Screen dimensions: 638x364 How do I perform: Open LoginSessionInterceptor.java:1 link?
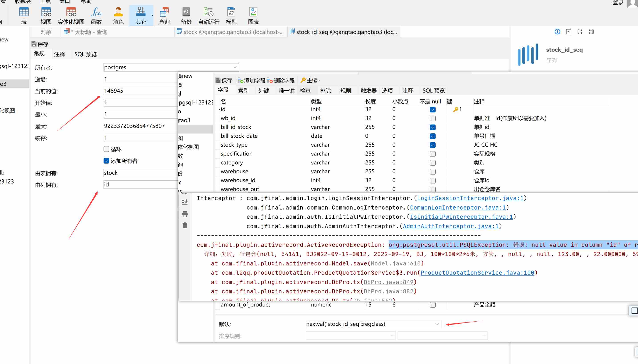[470, 198]
